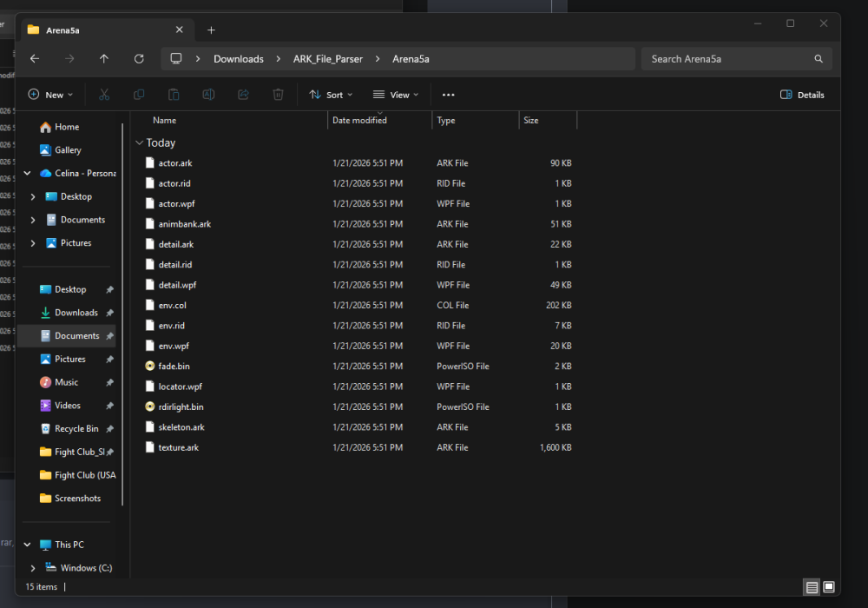Open the View dropdown menu
The width and height of the screenshot is (868, 608).
(396, 95)
